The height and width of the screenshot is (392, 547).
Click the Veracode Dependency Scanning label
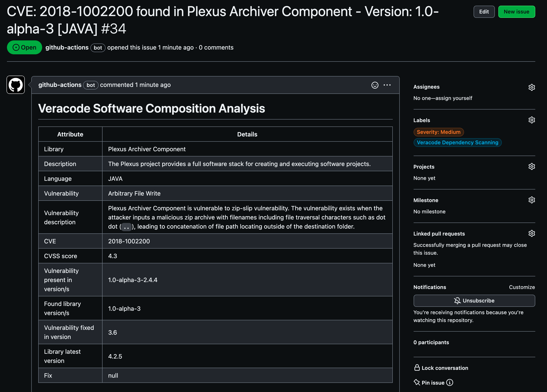click(x=457, y=143)
